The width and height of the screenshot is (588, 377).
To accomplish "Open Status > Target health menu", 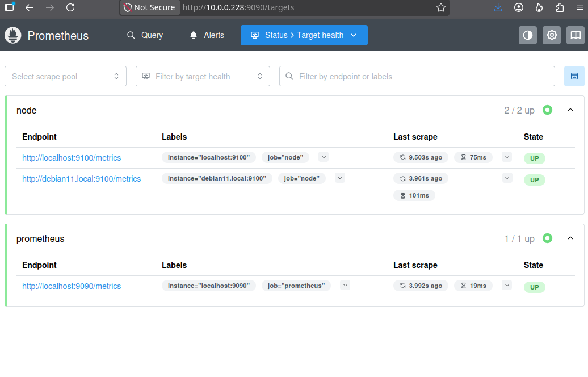I will click(304, 35).
